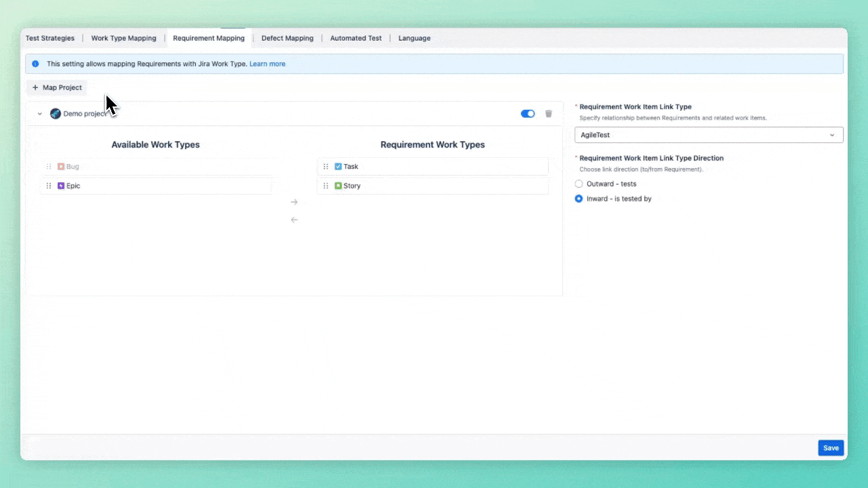This screenshot has width=868, height=488.
Task: Click the right arrow move icon
Action: point(294,202)
